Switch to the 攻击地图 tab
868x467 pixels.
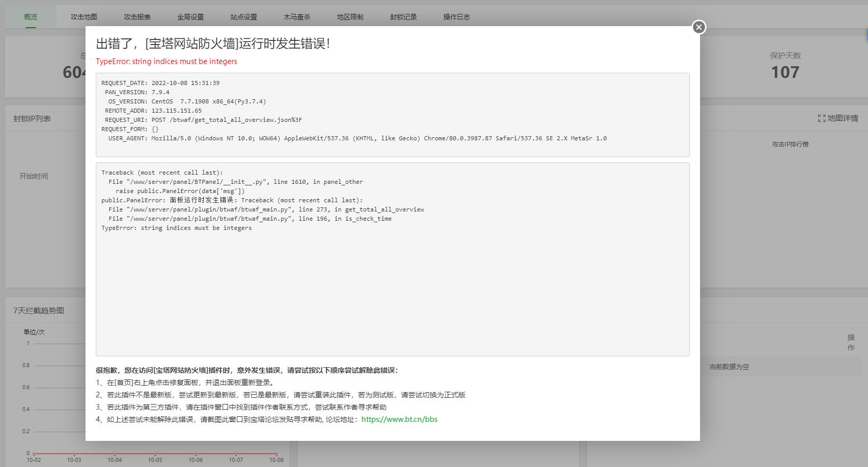[x=84, y=17]
